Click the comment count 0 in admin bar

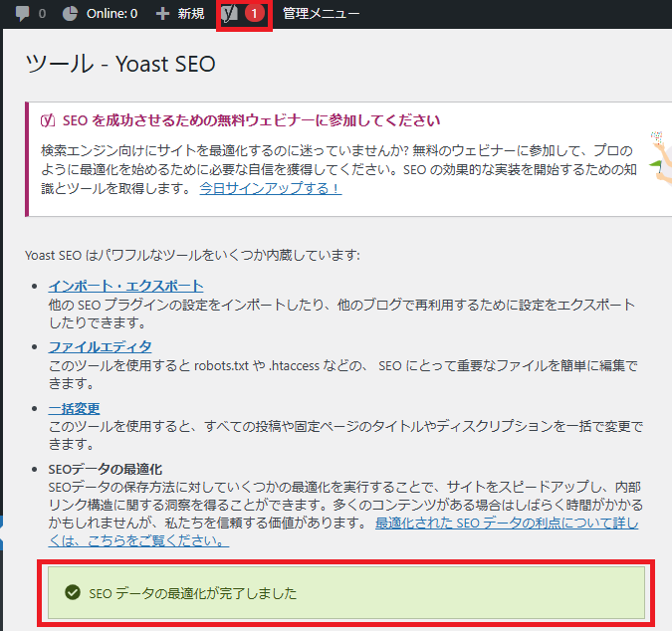pos(42,14)
